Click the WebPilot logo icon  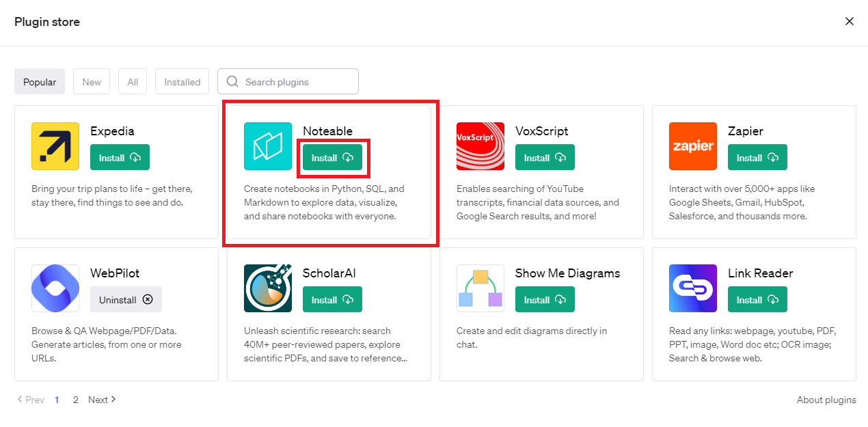pyautogui.click(x=55, y=288)
